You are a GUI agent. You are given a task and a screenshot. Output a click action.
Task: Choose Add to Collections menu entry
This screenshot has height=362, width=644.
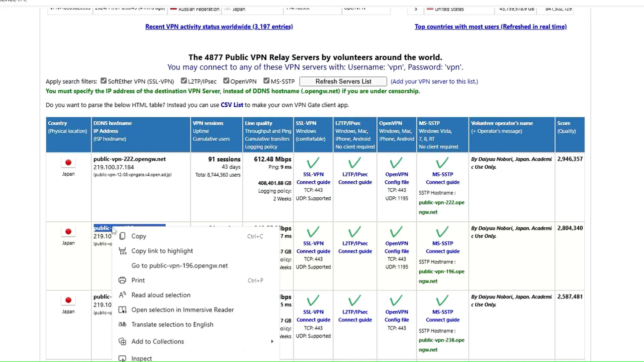[x=196, y=342]
